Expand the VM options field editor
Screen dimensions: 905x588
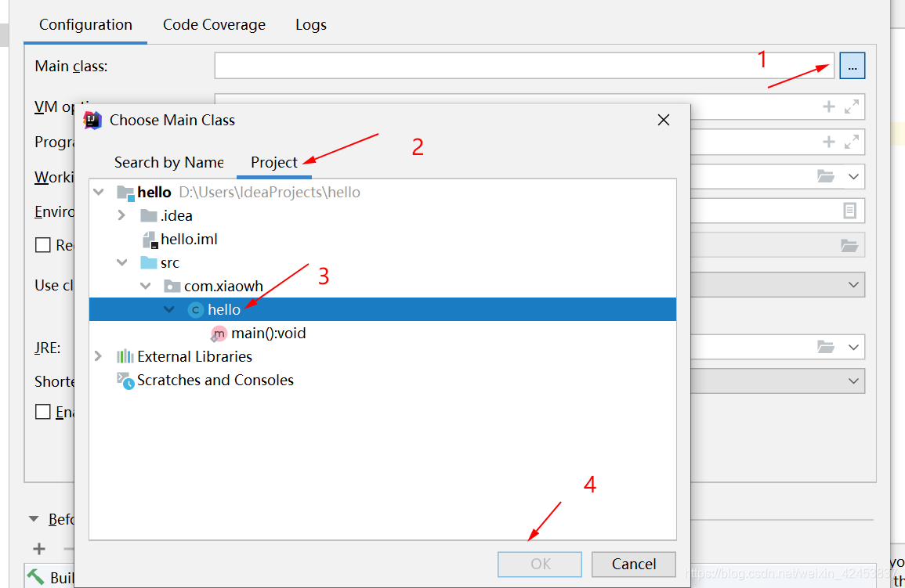pyautogui.click(x=851, y=106)
